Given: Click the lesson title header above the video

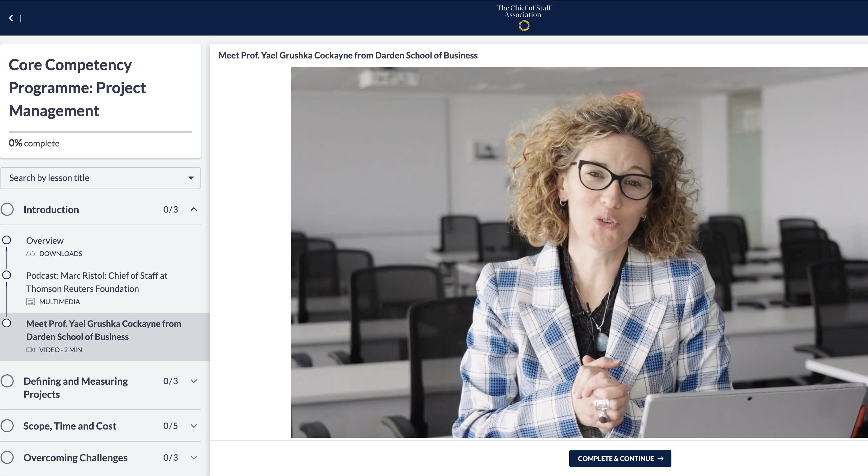Looking at the screenshot, I should 348,55.
